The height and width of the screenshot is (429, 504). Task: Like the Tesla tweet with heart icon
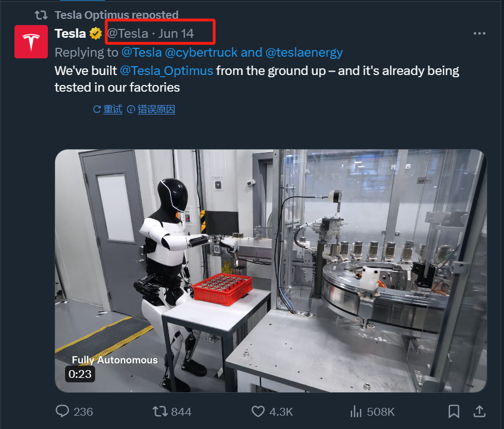pyautogui.click(x=258, y=411)
